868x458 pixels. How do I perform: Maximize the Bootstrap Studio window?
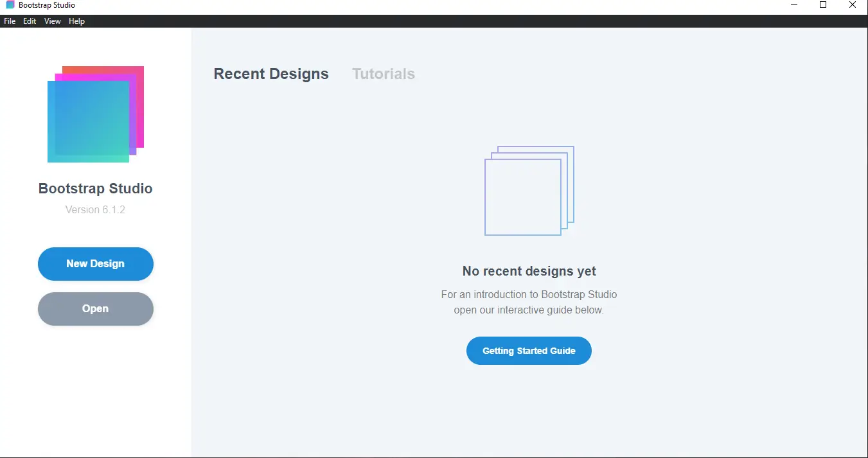click(x=823, y=5)
